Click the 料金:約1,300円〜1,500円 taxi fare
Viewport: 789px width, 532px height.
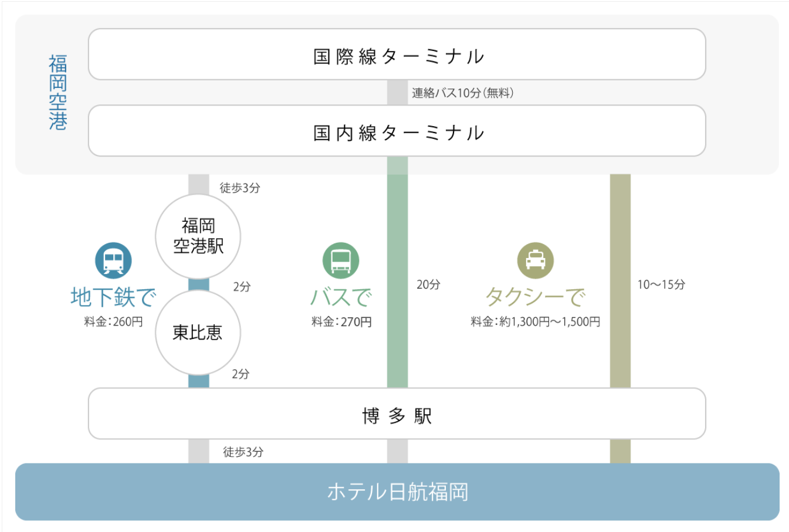point(535,321)
